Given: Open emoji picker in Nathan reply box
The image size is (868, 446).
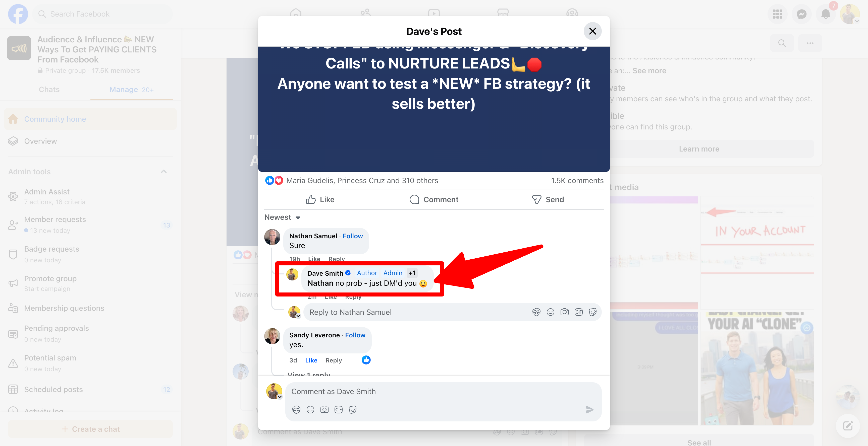Looking at the screenshot, I should tap(550, 312).
